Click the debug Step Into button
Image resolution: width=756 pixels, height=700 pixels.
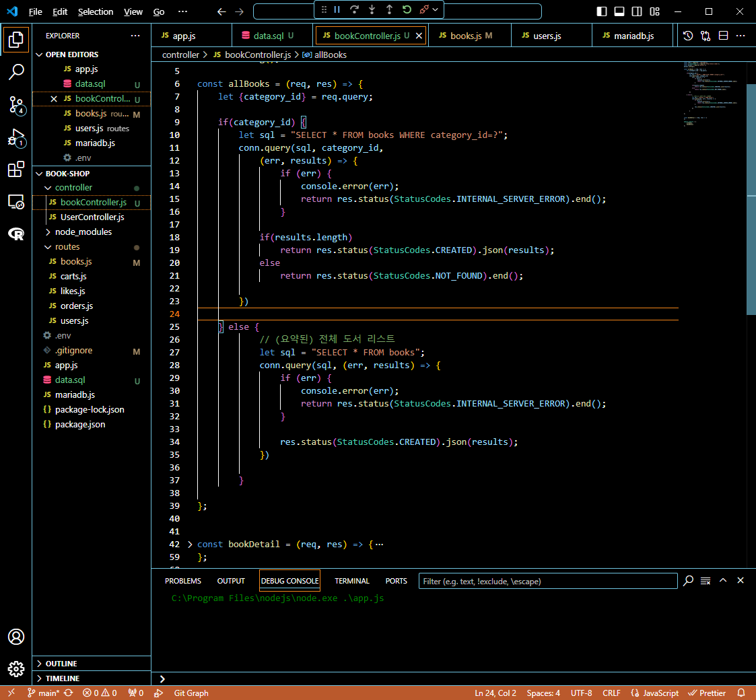(x=372, y=9)
